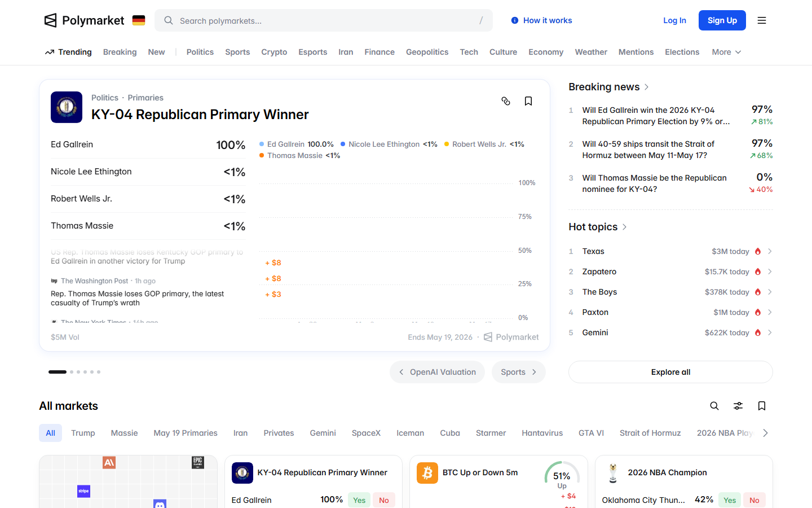Bookmark the KY-04 Republican Primary featured market
This screenshot has height=508, width=812.
click(x=528, y=101)
